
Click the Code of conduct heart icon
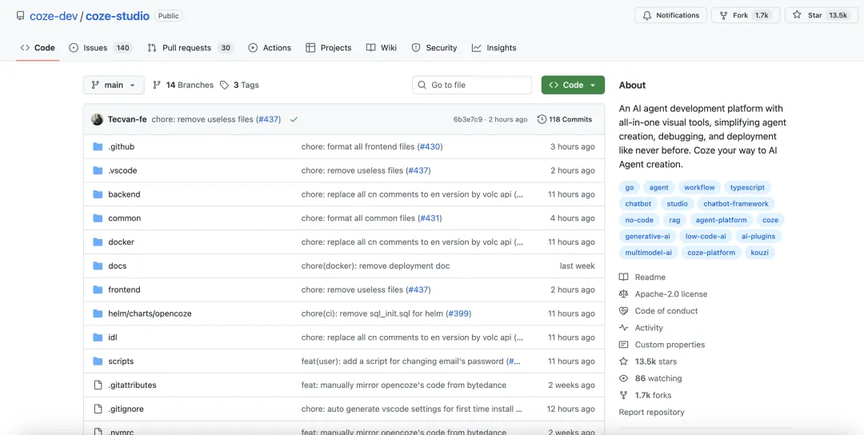coord(623,311)
